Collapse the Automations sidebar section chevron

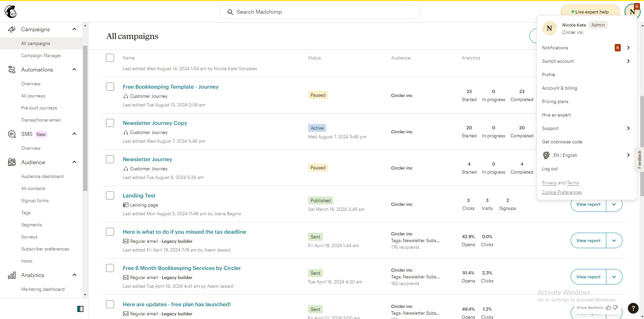click(x=74, y=70)
